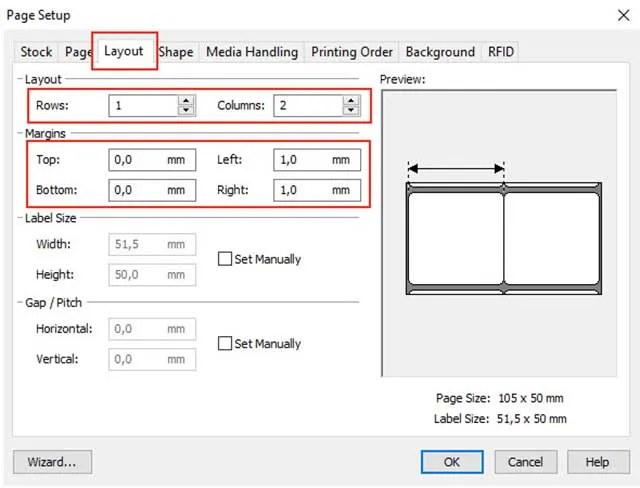640x488 pixels.
Task: Open the Media Handling tab
Action: tap(252, 52)
